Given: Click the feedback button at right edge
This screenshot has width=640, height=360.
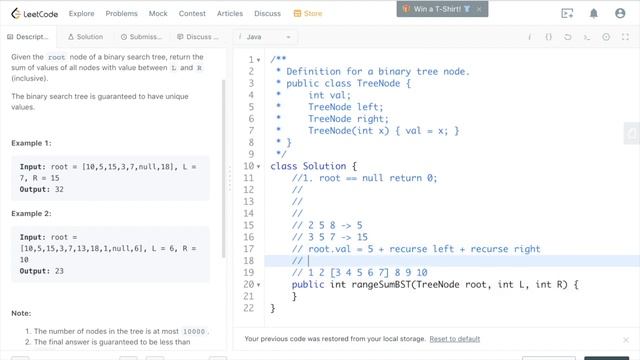Looking at the screenshot, I should click(632, 133).
